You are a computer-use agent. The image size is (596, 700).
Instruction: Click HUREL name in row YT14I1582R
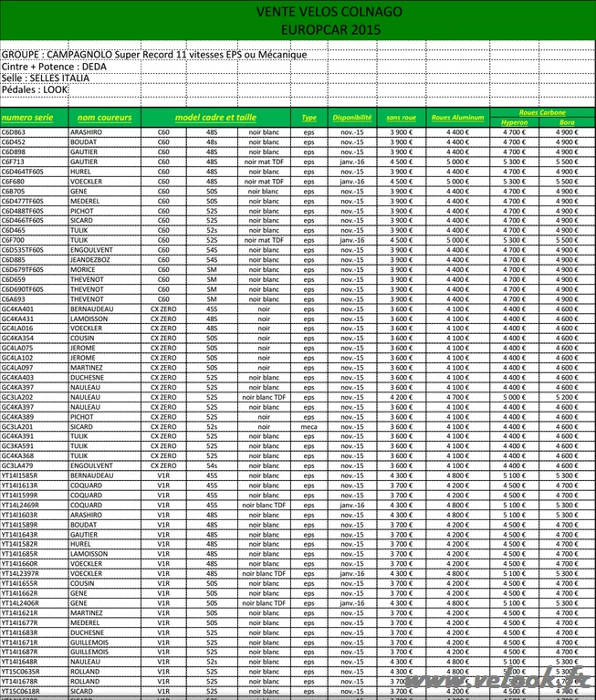tap(80, 544)
